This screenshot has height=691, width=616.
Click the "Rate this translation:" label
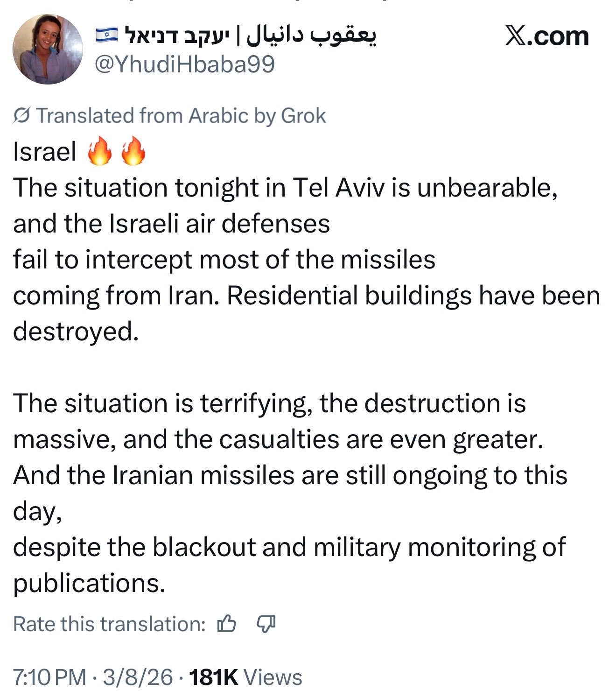pos(109,624)
